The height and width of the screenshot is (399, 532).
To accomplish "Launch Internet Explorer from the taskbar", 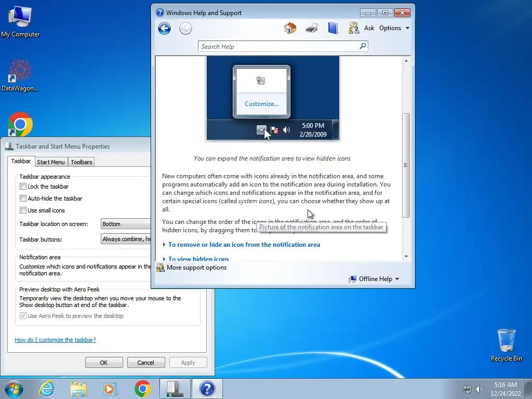I will 46,389.
